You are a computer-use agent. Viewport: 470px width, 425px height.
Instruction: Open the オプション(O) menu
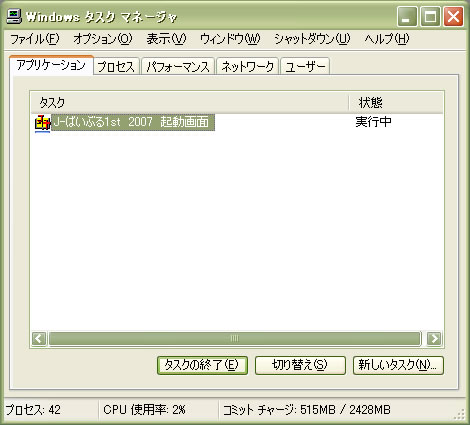[103, 39]
